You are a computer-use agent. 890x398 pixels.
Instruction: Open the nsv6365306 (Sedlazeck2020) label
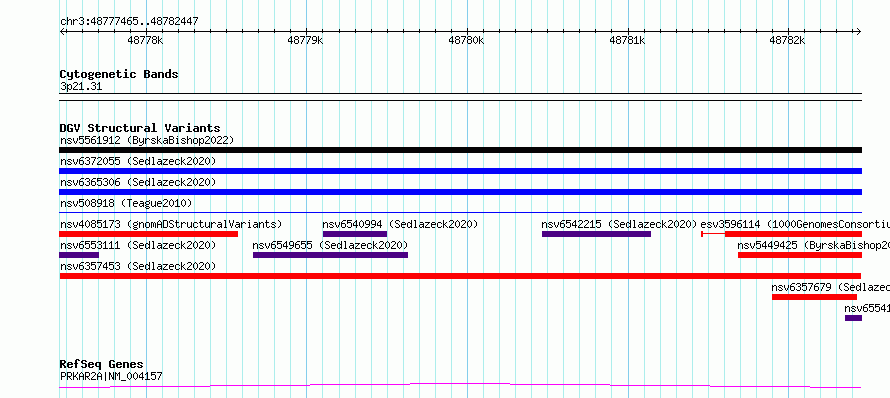tap(138, 182)
